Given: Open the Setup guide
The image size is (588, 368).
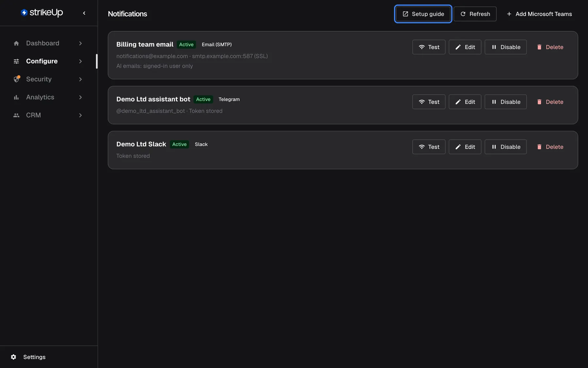Looking at the screenshot, I should coord(423,14).
